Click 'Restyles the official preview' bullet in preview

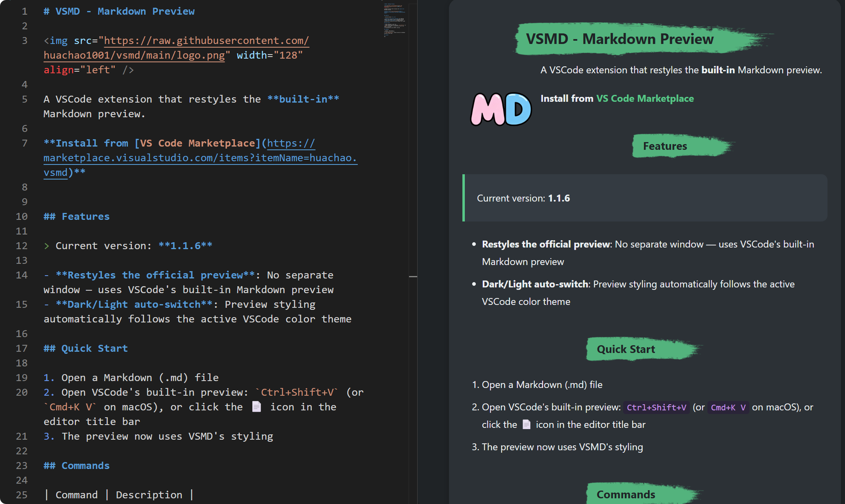pos(648,253)
